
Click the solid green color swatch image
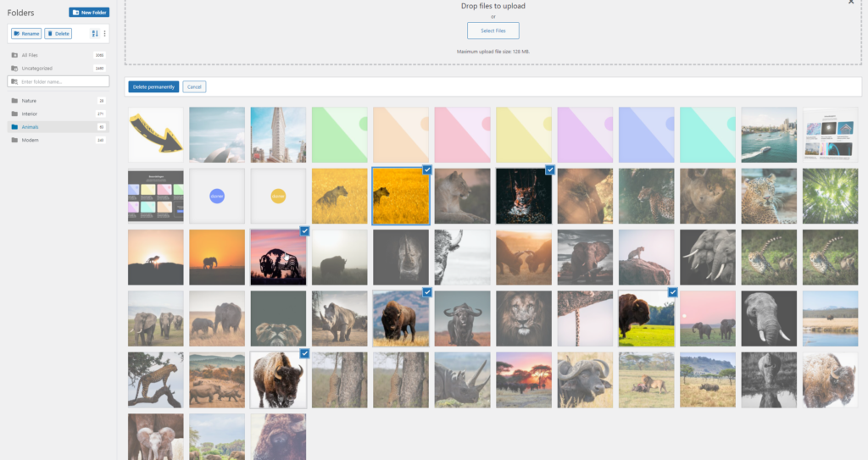coord(339,134)
